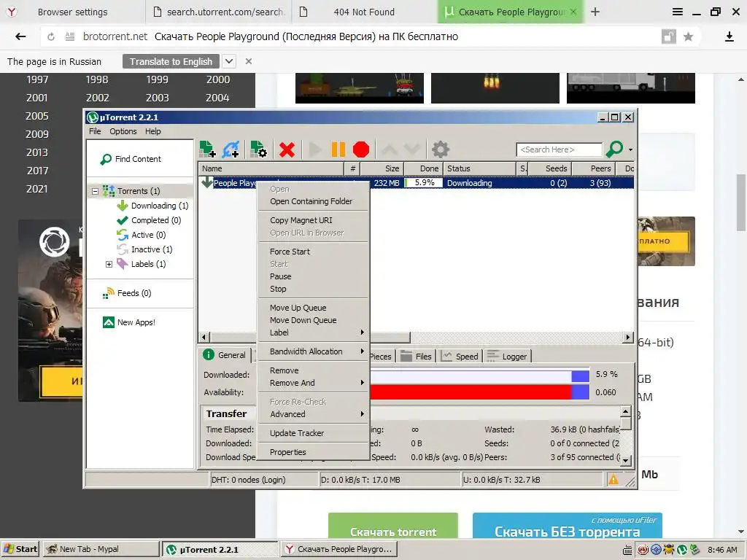Click the browser back arrow
The height and width of the screenshot is (560, 747).
20,36
